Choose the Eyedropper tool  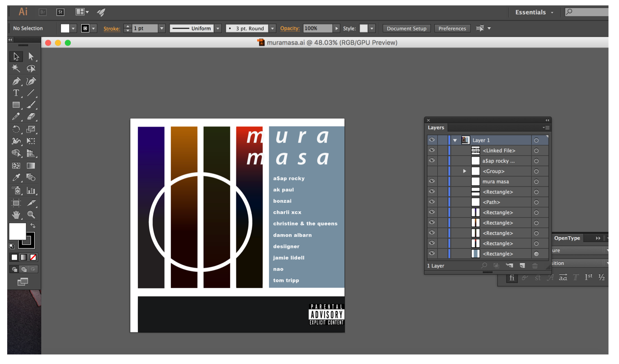(x=16, y=178)
